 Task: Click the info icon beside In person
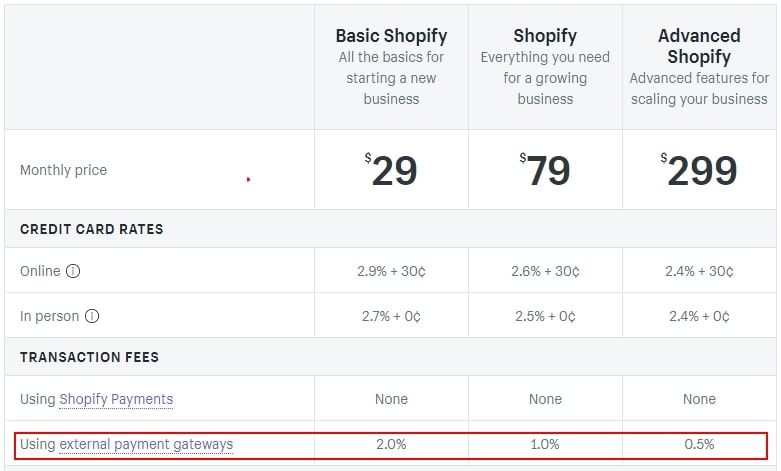tap(92, 316)
